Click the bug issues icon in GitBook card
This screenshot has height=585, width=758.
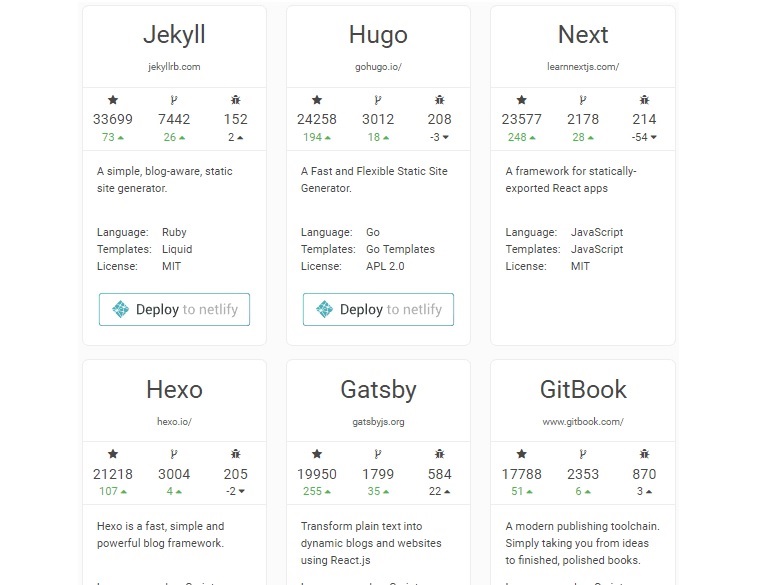644,454
